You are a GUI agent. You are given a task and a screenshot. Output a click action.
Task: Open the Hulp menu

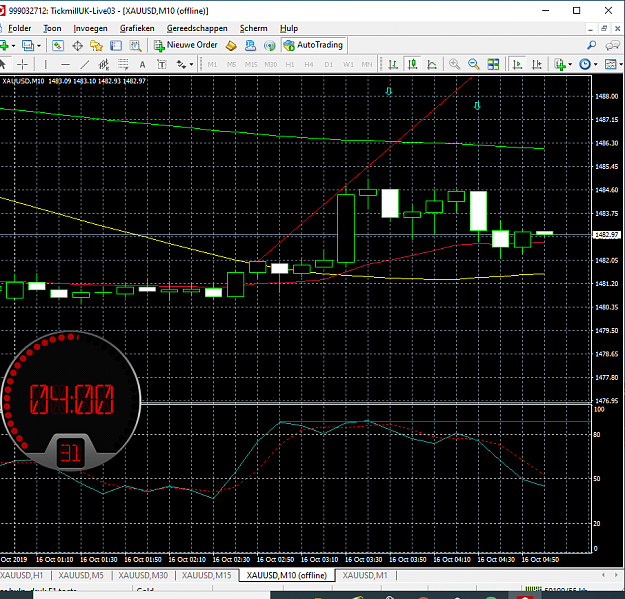click(x=289, y=28)
